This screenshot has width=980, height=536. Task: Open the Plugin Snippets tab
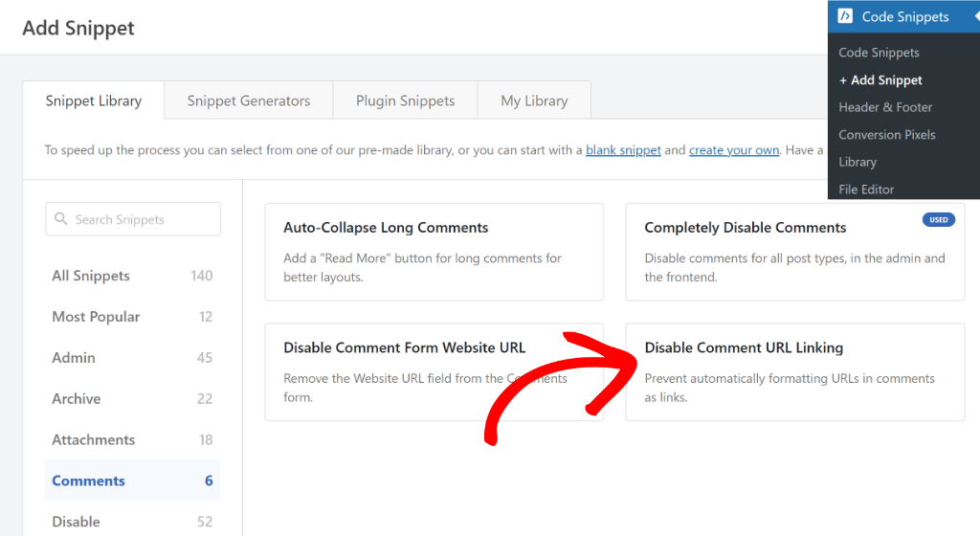pos(405,100)
